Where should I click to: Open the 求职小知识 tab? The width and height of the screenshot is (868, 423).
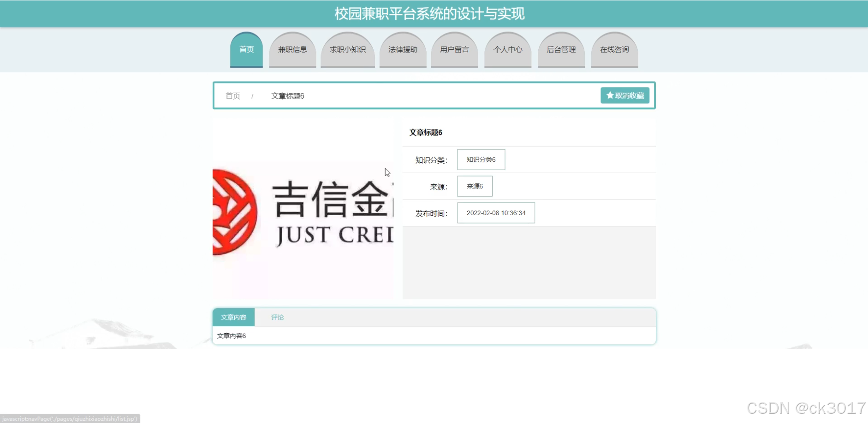click(348, 50)
